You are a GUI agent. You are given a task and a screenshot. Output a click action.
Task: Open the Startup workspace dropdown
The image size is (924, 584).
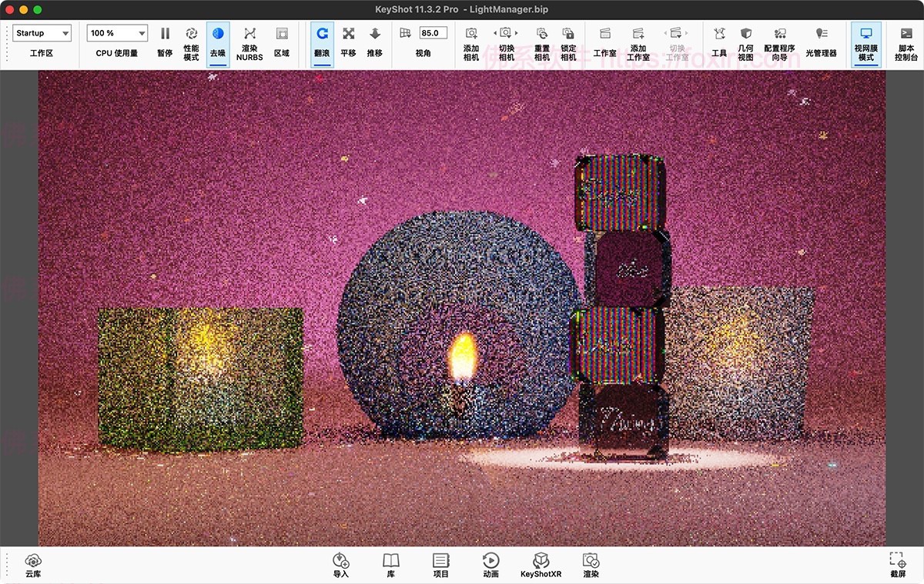pyautogui.click(x=42, y=33)
